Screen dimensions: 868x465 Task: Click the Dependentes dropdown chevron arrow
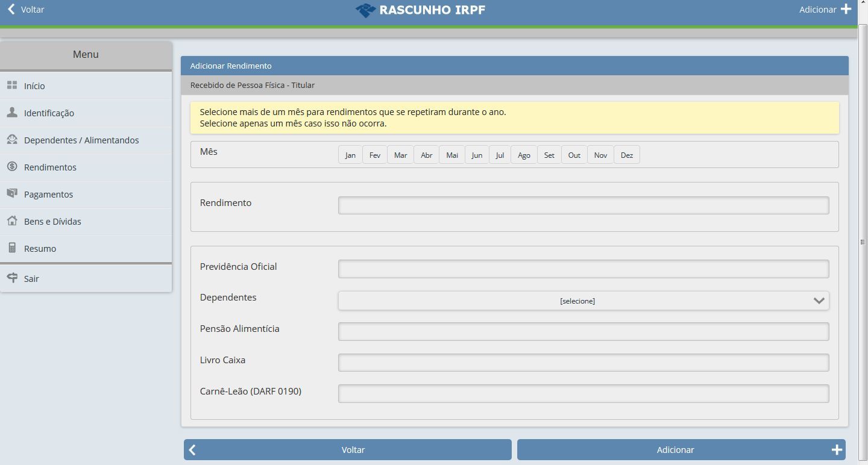coord(819,301)
